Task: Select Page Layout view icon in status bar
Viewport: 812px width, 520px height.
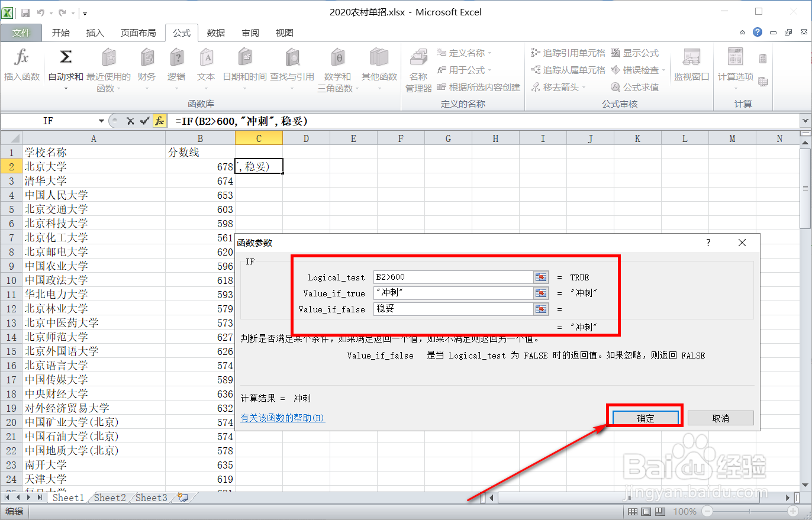Action: click(646, 512)
